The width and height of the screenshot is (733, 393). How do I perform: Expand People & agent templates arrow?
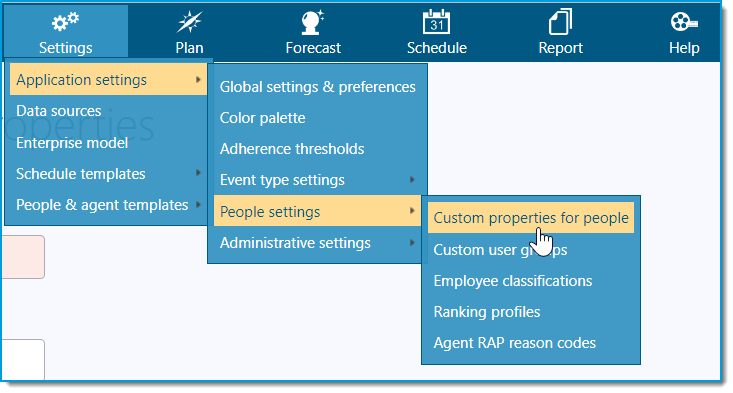pos(198,204)
